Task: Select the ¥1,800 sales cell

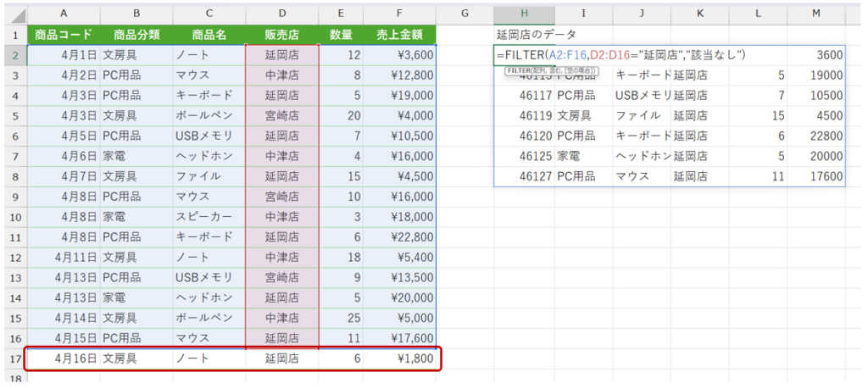Action: 400,358
